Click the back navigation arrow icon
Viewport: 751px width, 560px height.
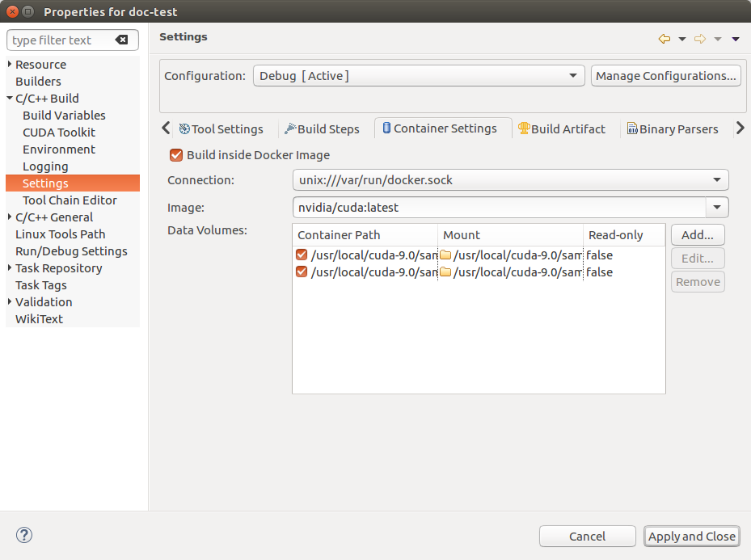pos(665,39)
